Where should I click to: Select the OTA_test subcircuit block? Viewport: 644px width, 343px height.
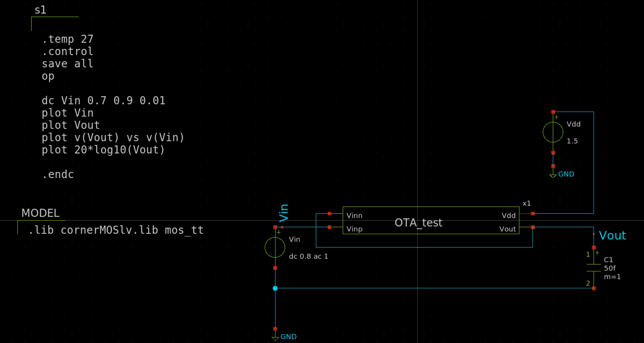418,223
